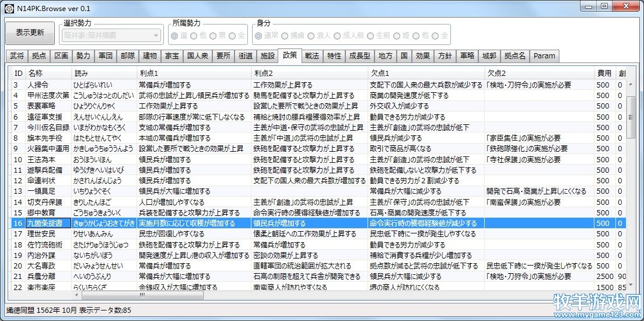Switch to the 国人衆 tab
Screen dimensions: 644x321
(x=198, y=56)
